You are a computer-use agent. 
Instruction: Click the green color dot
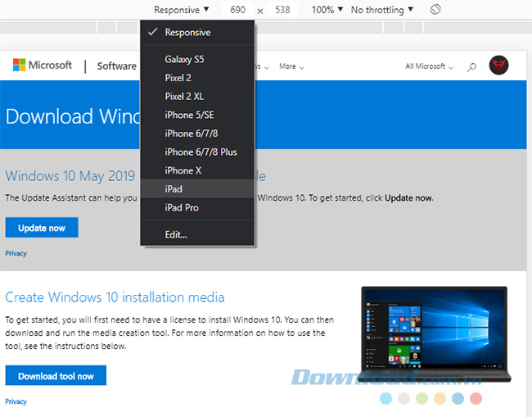pyautogui.click(x=422, y=398)
